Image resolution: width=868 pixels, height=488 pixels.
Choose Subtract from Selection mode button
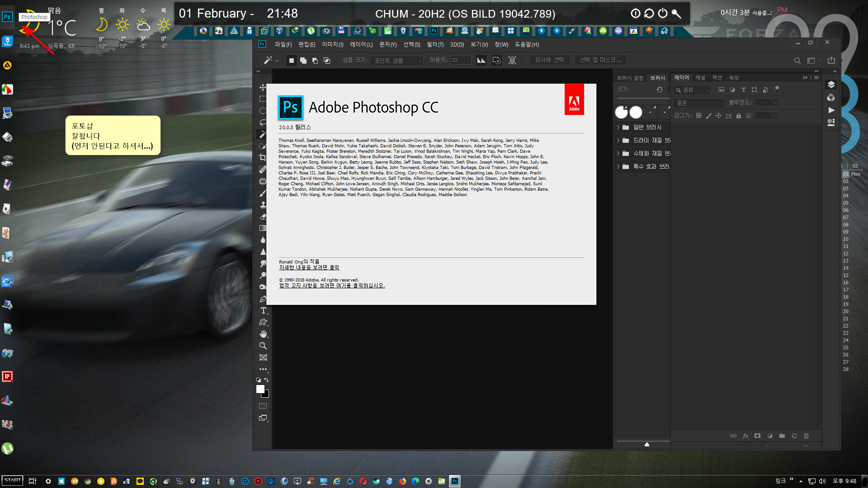(315, 61)
